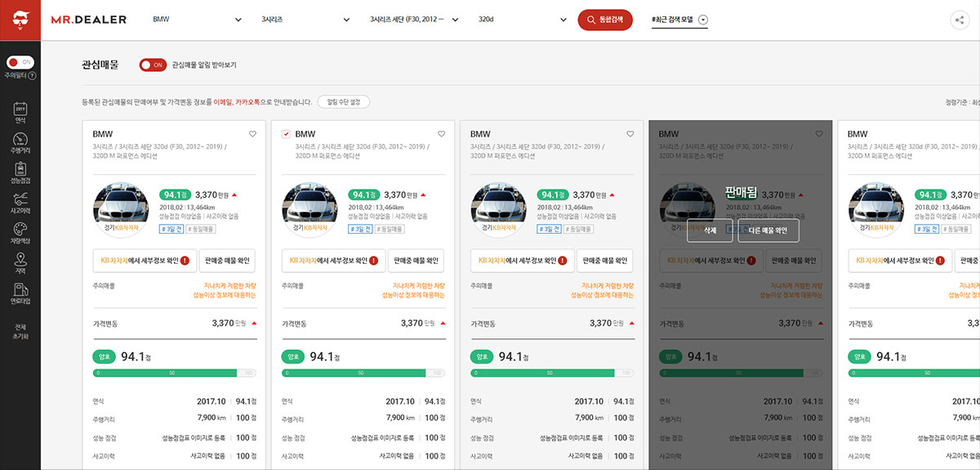This screenshot has height=470, width=980.
Task: Open the 사고이력 accident history filter
Action: click(x=20, y=203)
